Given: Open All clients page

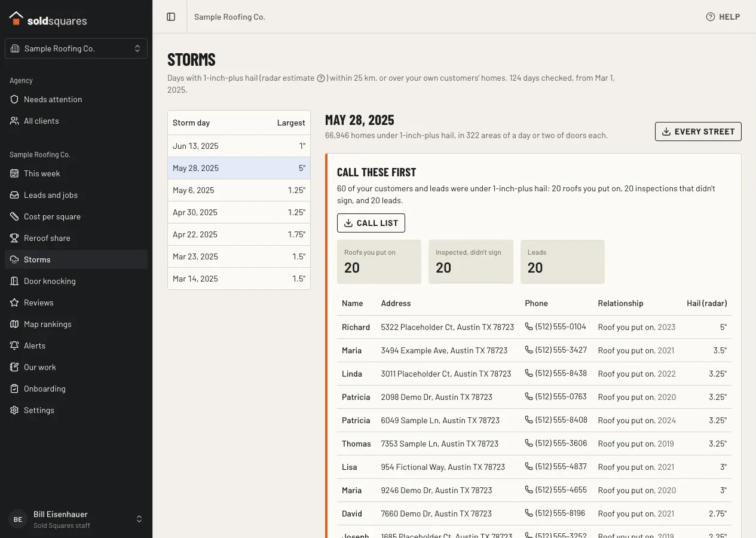Looking at the screenshot, I should (76, 121).
